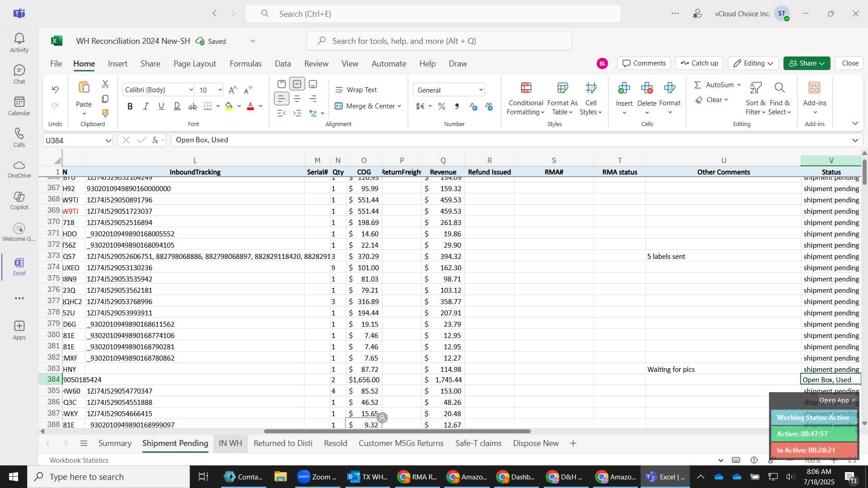Toggle top align for cells
The width and height of the screenshot is (868, 488).
pyautogui.click(x=282, y=84)
